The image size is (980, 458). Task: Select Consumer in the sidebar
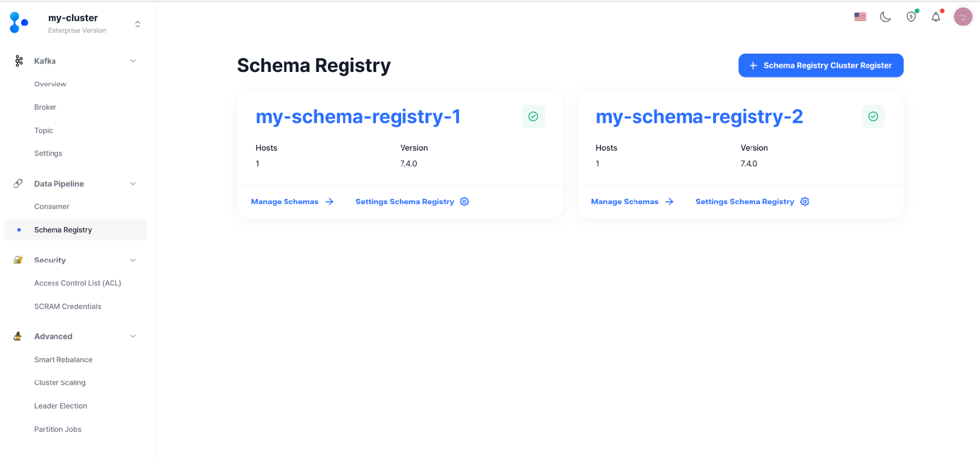pyautogui.click(x=52, y=206)
